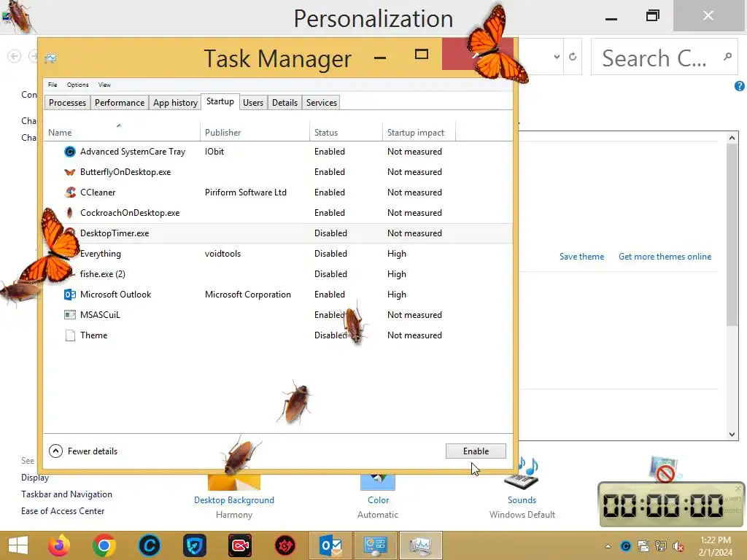This screenshot has height=560, width=747.
Task: Switch to Outlook in the taskbar
Action: (330, 545)
